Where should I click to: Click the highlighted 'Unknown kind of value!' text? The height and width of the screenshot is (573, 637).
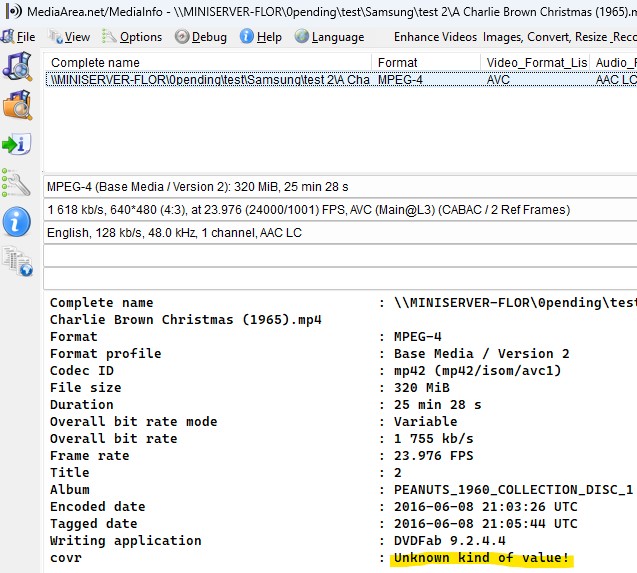(x=481, y=558)
